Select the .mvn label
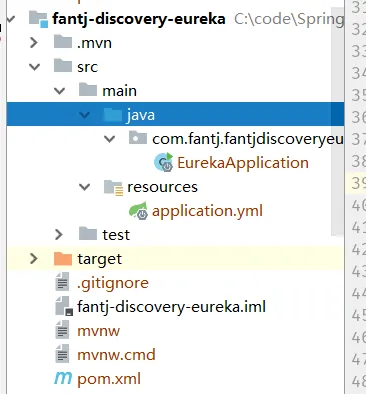This screenshot has width=366, height=394. [x=94, y=43]
